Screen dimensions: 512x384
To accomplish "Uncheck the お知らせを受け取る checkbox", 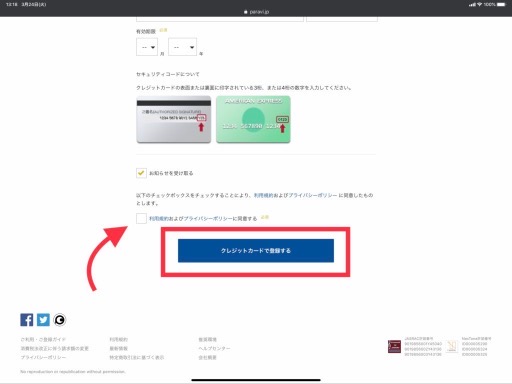I will tap(141, 173).
